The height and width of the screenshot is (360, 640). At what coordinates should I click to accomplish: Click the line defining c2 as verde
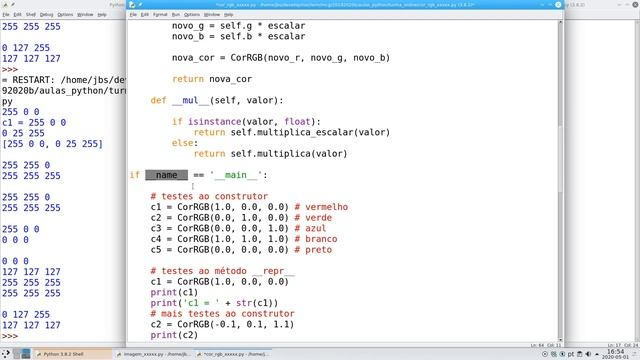[x=241, y=218]
